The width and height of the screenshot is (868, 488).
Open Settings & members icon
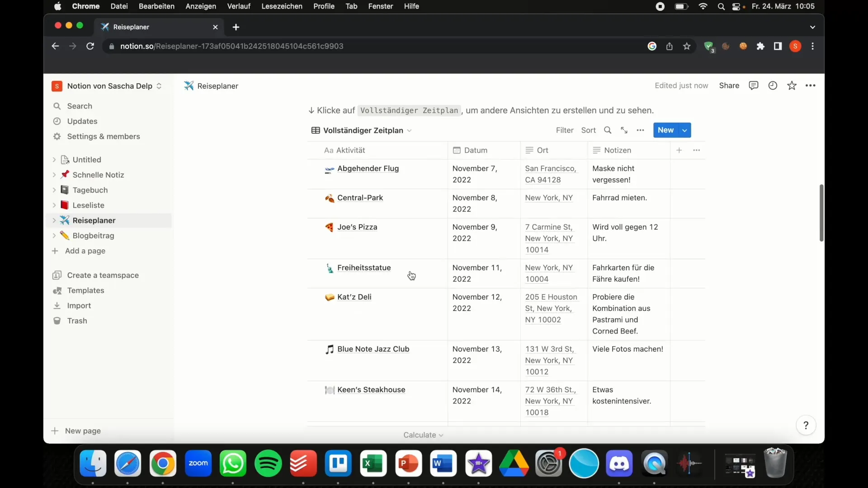[x=58, y=136]
